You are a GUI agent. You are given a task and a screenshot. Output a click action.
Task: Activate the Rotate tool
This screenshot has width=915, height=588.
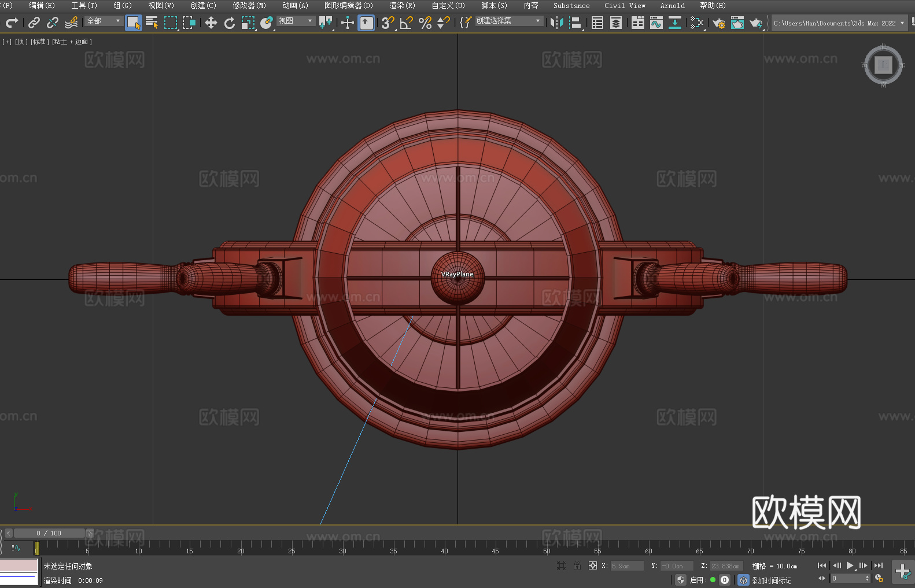coord(230,23)
